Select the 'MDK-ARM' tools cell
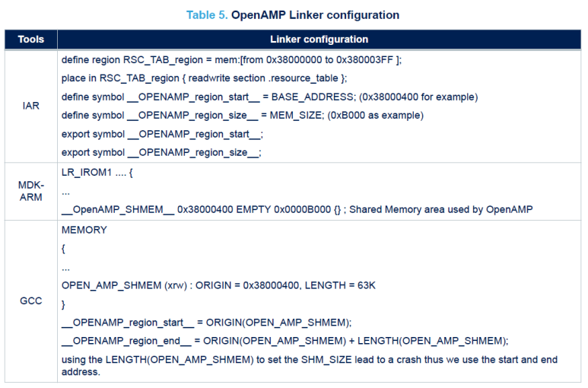The image size is (588, 388). pos(30,191)
